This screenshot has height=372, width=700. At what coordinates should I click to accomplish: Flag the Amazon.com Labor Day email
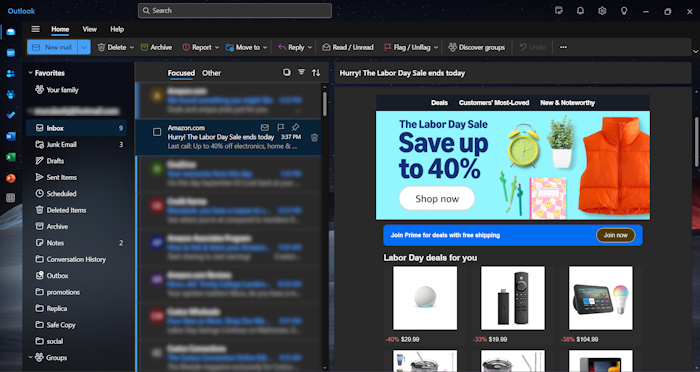(280, 128)
